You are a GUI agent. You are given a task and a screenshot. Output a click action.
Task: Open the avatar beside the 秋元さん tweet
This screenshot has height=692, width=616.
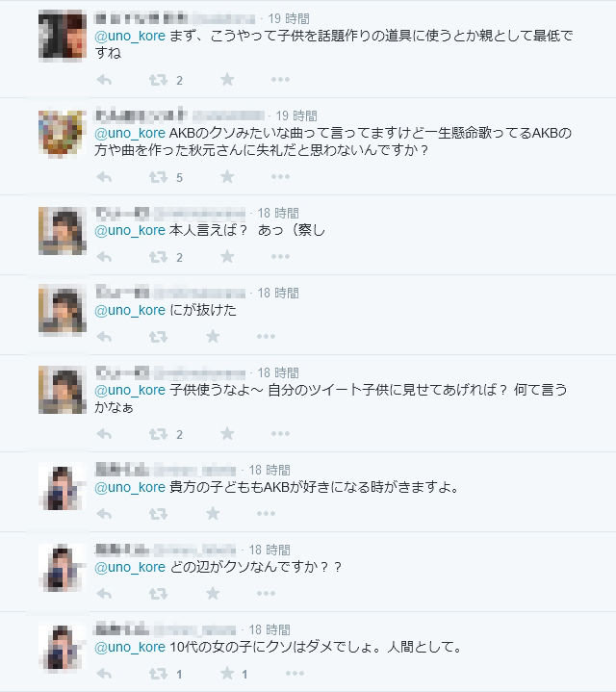63,134
